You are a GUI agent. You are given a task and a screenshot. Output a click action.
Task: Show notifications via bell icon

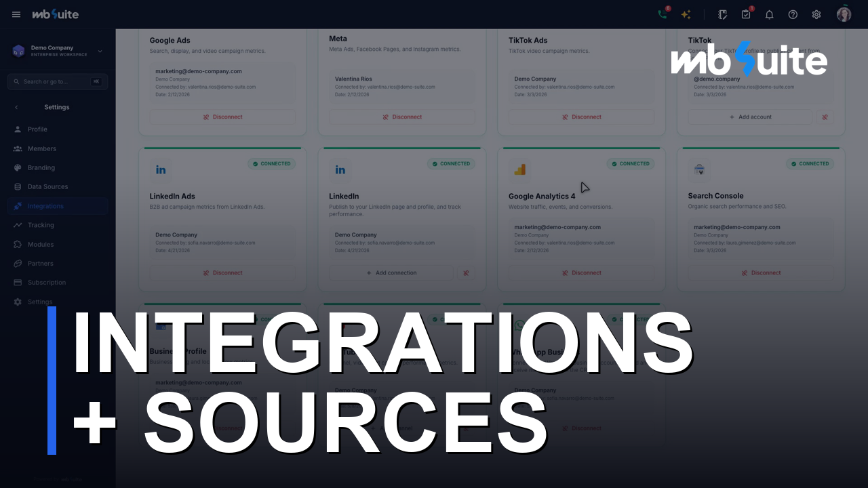(x=769, y=14)
